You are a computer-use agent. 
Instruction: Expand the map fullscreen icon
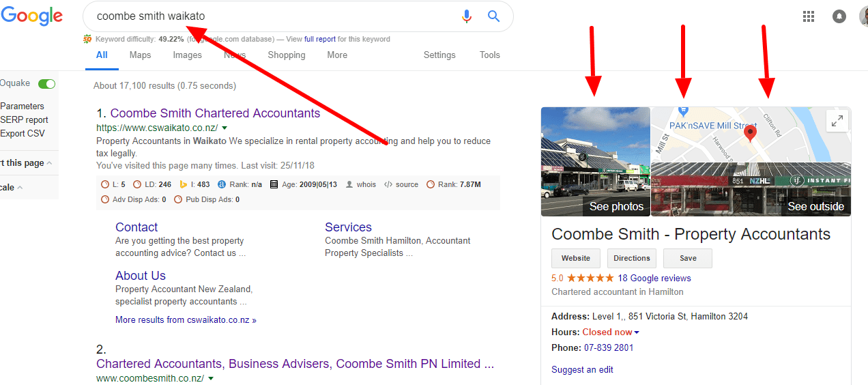837,122
